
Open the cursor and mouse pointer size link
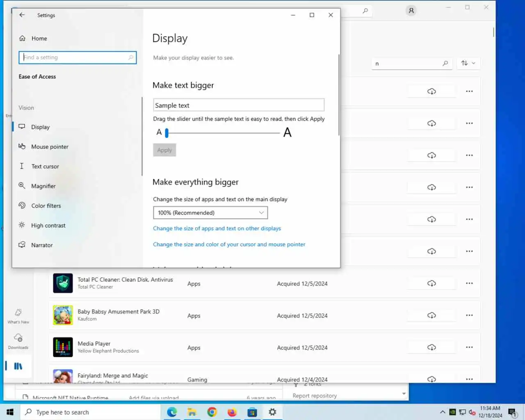click(x=229, y=244)
